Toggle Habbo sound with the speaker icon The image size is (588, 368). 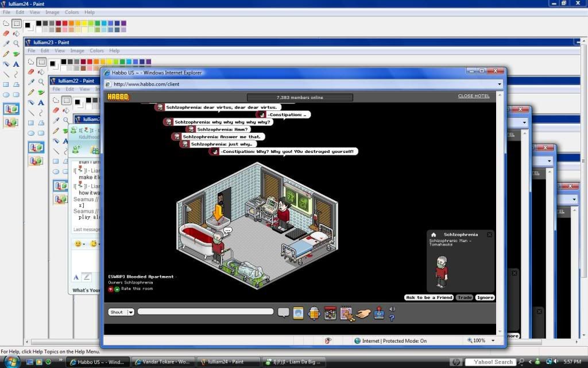pos(392,309)
